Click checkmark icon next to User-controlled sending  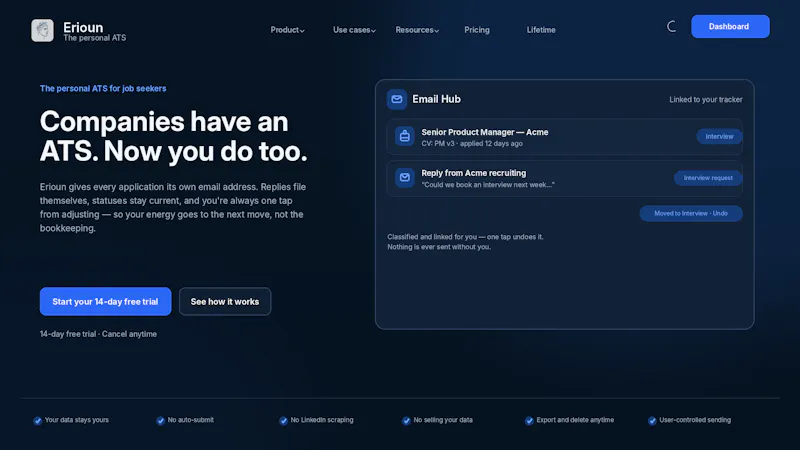tap(652, 420)
